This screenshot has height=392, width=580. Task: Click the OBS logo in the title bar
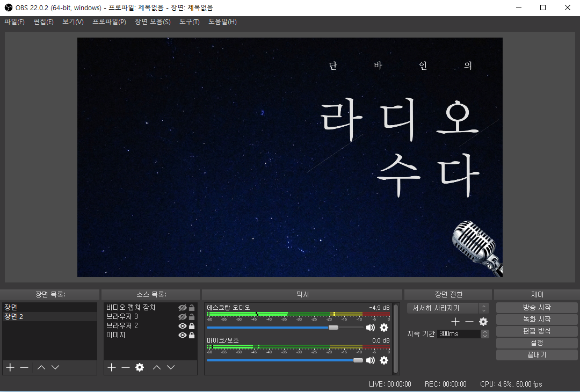coord(8,8)
